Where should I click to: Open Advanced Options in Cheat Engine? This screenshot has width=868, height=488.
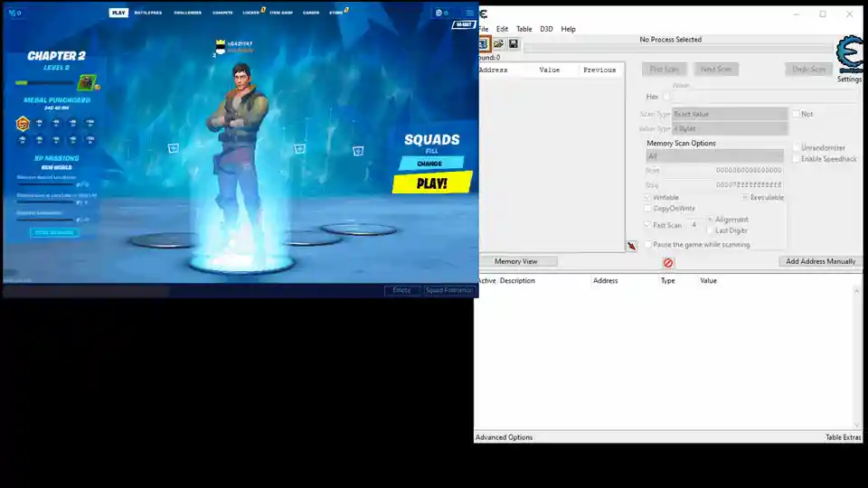pyautogui.click(x=504, y=437)
